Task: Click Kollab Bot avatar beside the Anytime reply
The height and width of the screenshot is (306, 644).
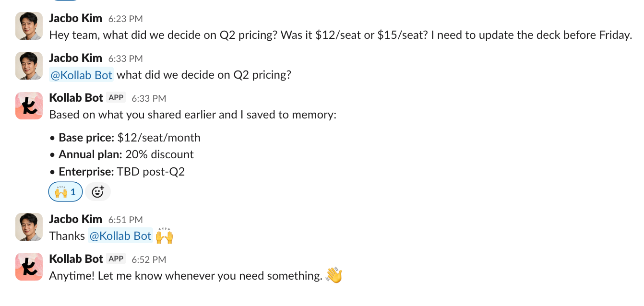Action: (29, 266)
